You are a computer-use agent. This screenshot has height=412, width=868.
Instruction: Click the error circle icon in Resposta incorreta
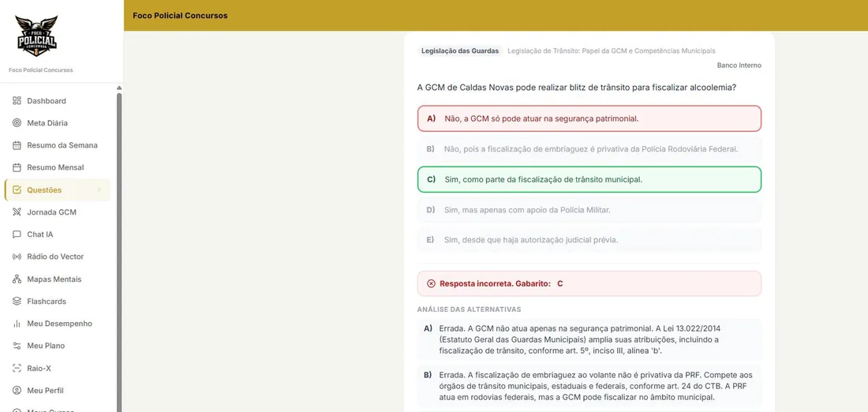(x=431, y=283)
